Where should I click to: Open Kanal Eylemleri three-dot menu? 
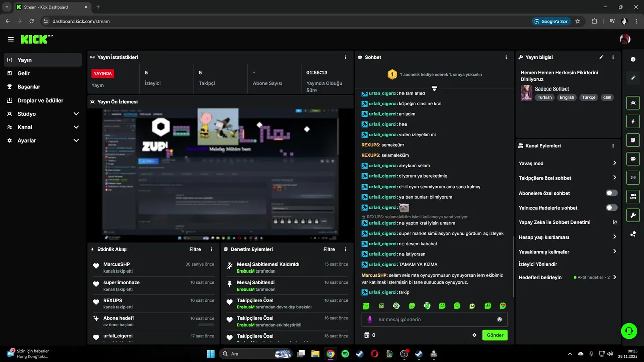point(613,146)
